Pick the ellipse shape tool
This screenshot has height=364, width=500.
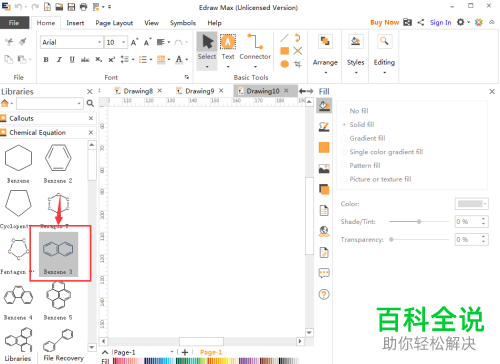[284, 64]
